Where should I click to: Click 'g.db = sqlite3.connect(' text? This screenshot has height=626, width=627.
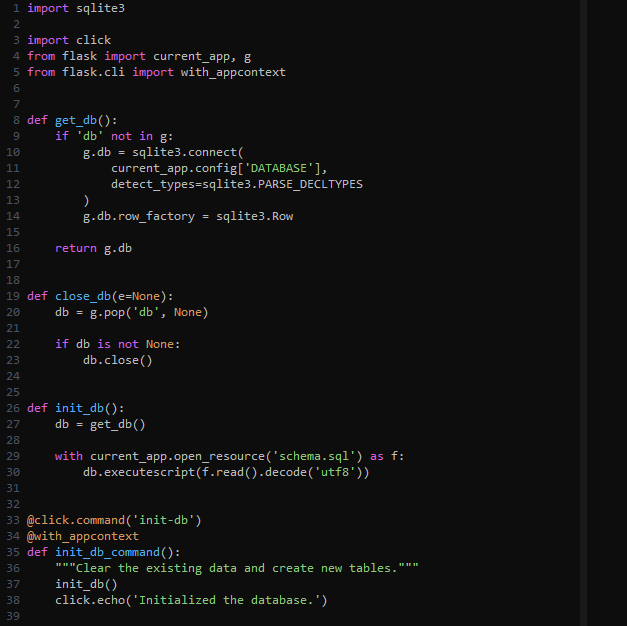point(163,152)
